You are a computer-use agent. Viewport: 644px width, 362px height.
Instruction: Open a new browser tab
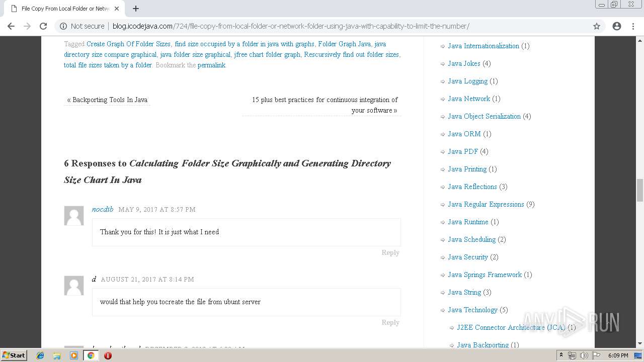pyautogui.click(x=136, y=9)
